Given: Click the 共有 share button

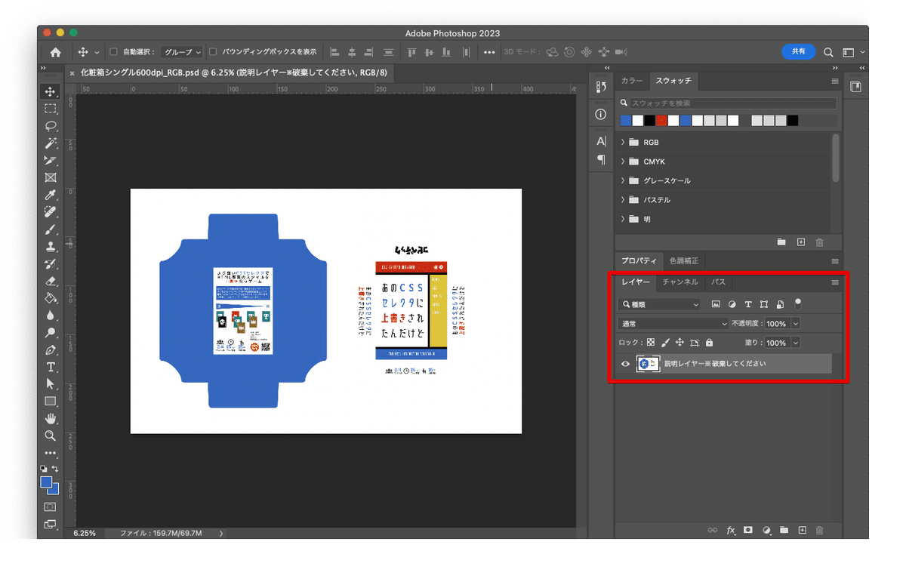Looking at the screenshot, I should (798, 51).
